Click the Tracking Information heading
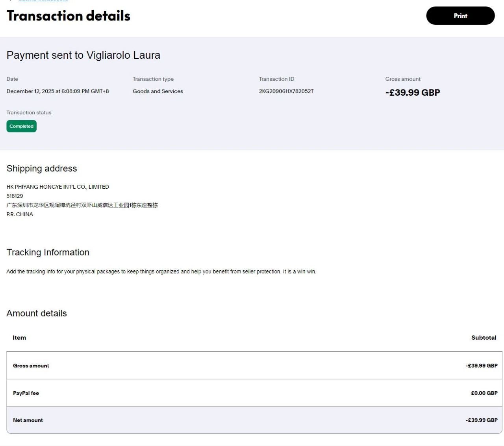504x446 pixels. (x=48, y=253)
